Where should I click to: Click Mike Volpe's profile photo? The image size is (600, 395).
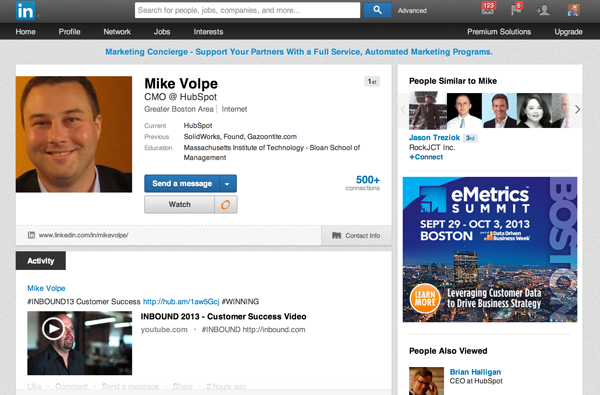[74, 134]
